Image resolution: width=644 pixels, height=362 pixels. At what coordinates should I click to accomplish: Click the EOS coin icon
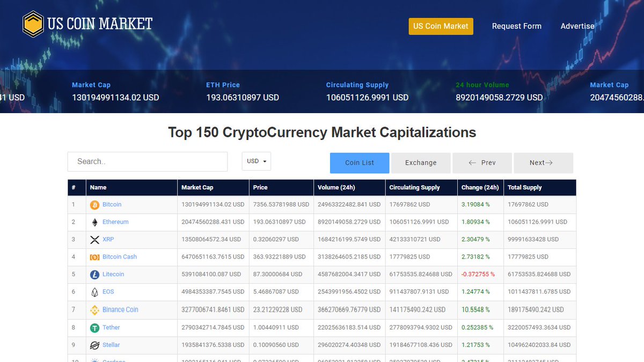pos(94,292)
